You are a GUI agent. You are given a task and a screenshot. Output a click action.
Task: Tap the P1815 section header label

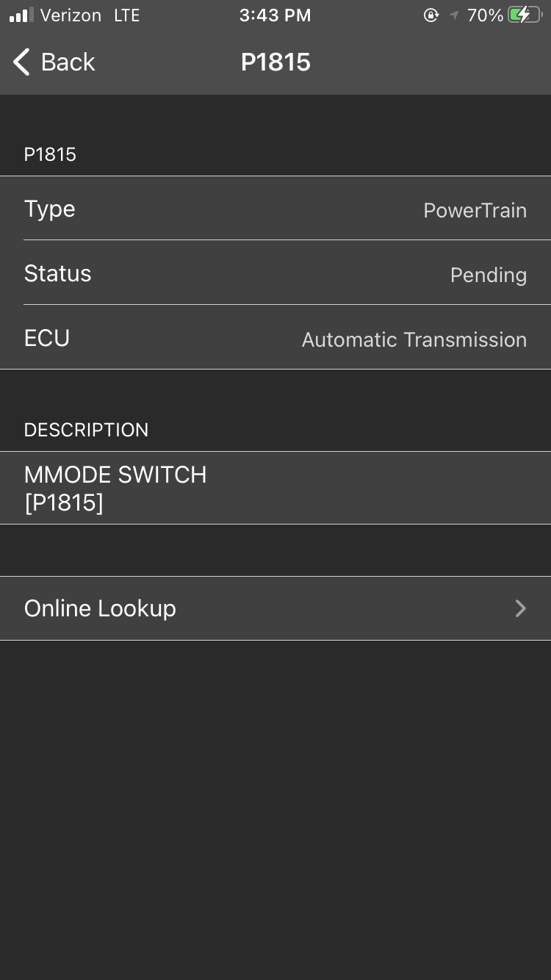50,154
